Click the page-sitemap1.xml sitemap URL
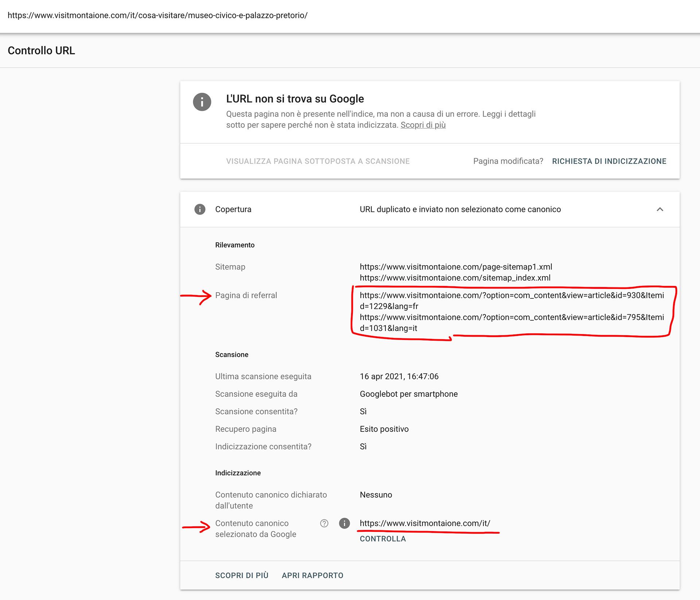 [x=456, y=267]
